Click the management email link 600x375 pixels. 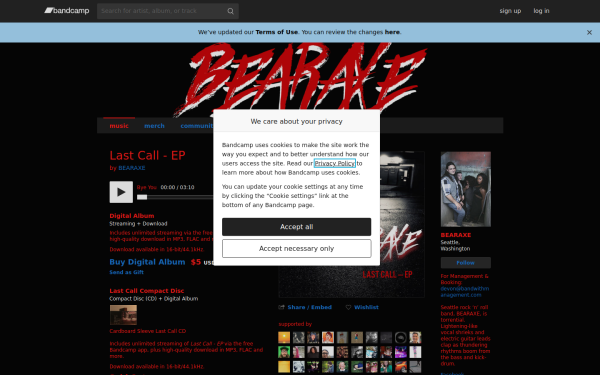tap(465, 292)
